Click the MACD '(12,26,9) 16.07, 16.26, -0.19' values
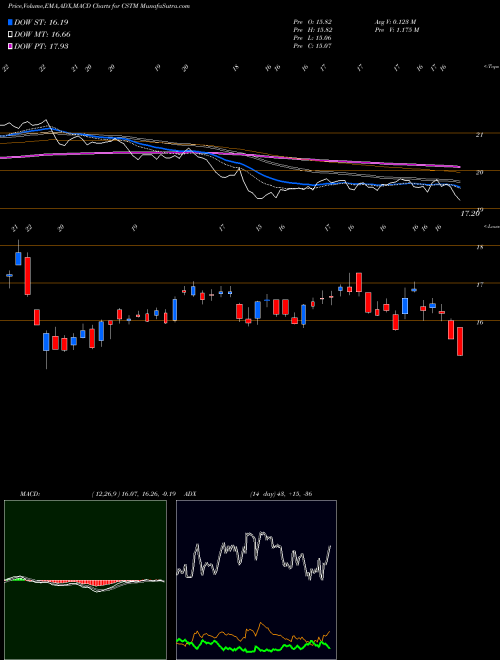This screenshot has height=660, width=500. pos(134,494)
